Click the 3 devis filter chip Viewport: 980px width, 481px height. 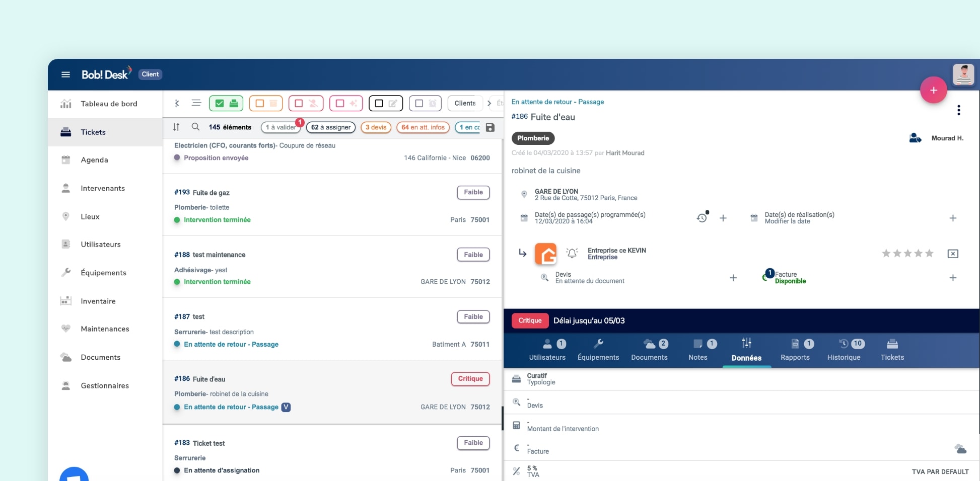pyautogui.click(x=376, y=127)
